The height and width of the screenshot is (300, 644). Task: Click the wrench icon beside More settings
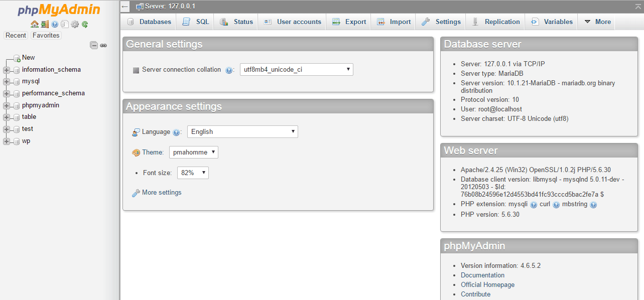(136, 193)
